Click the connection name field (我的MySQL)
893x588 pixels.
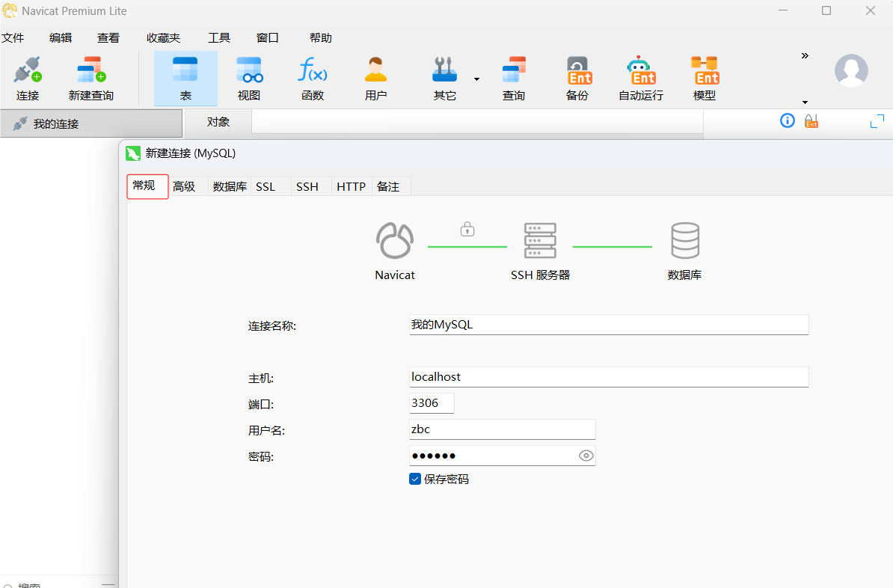click(609, 325)
